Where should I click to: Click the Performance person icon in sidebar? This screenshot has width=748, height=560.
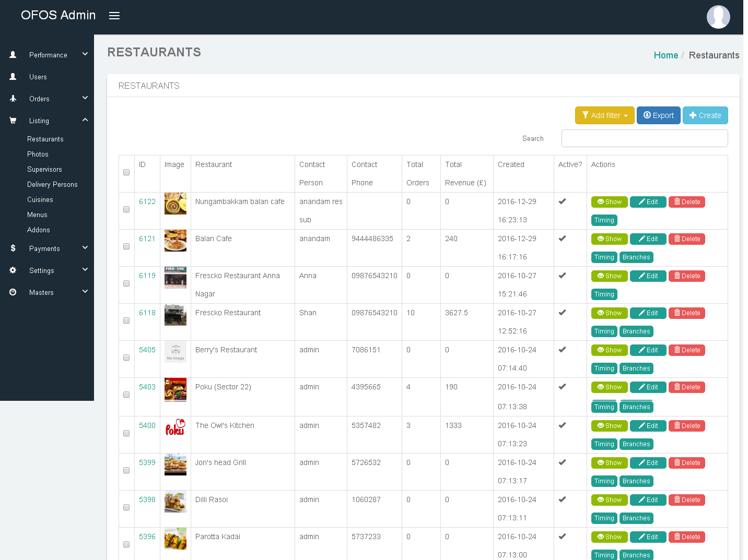click(13, 55)
